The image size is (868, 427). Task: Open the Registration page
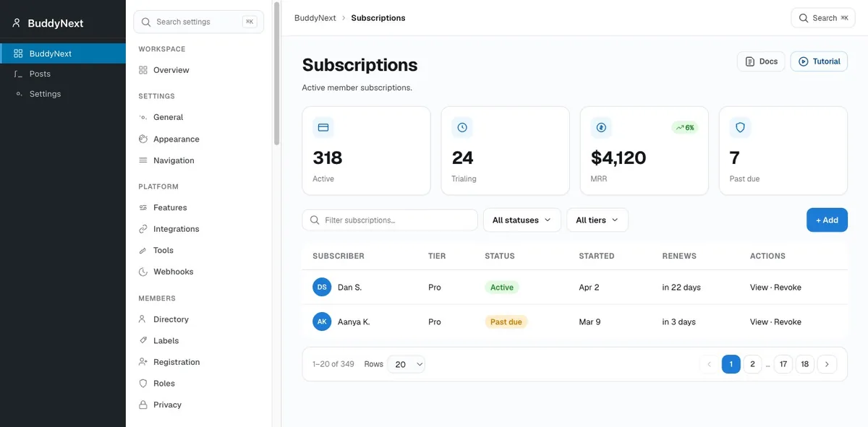pos(176,362)
